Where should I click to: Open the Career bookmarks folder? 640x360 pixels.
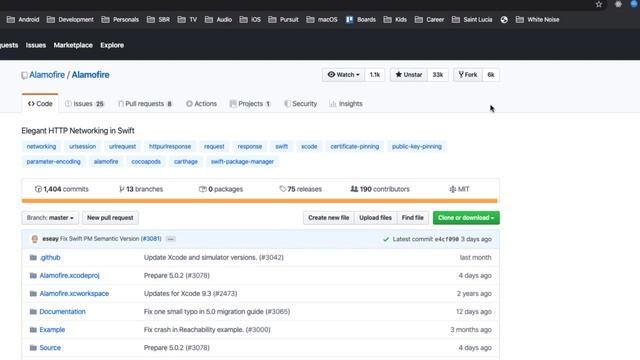pyautogui.click(x=429, y=20)
